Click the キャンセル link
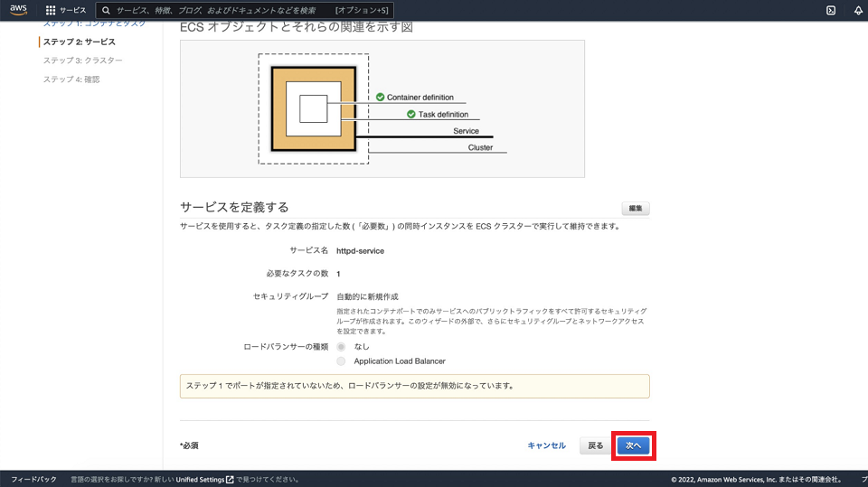The image size is (868, 487). tap(546, 445)
